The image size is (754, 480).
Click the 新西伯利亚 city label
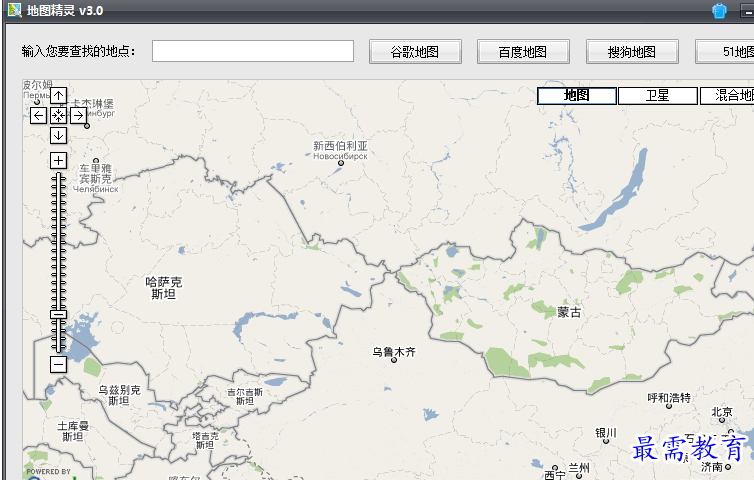[340, 146]
